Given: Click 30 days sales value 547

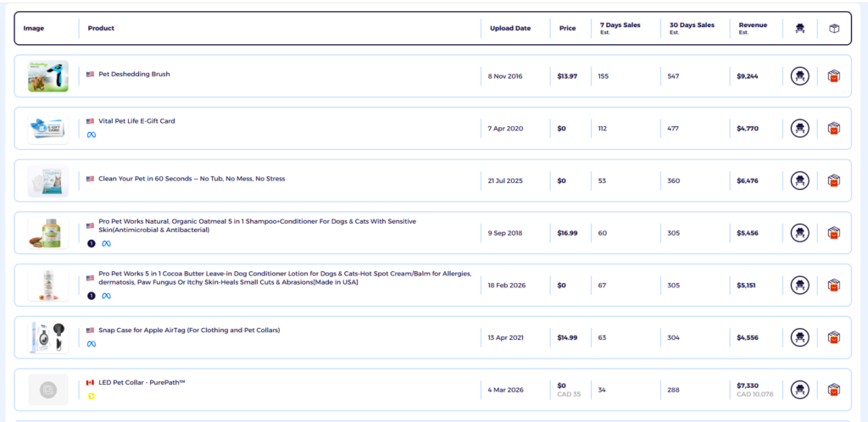Looking at the screenshot, I should [x=673, y=76].
